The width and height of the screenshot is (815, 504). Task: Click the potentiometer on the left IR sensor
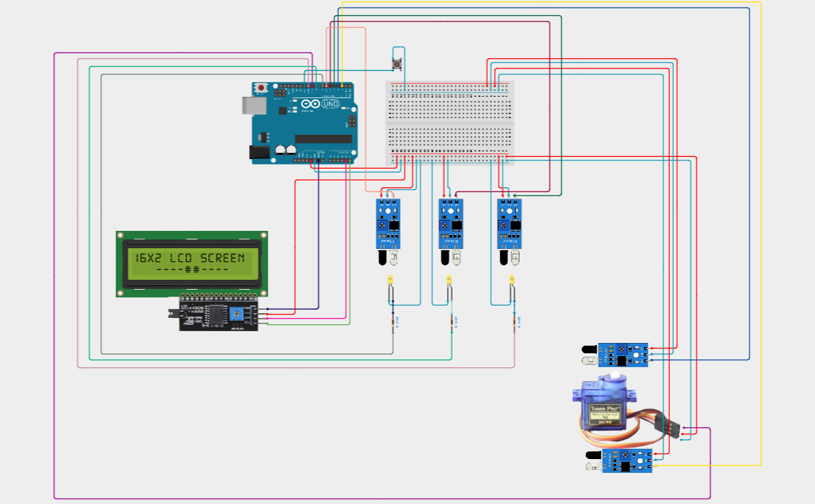pyautogui.click(x=382, y=225)
